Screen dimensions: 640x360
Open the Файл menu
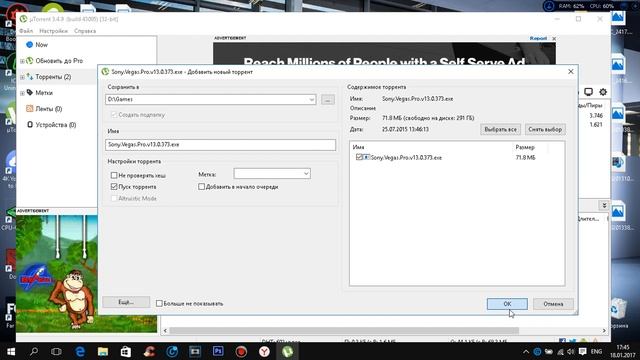(26, 31)
